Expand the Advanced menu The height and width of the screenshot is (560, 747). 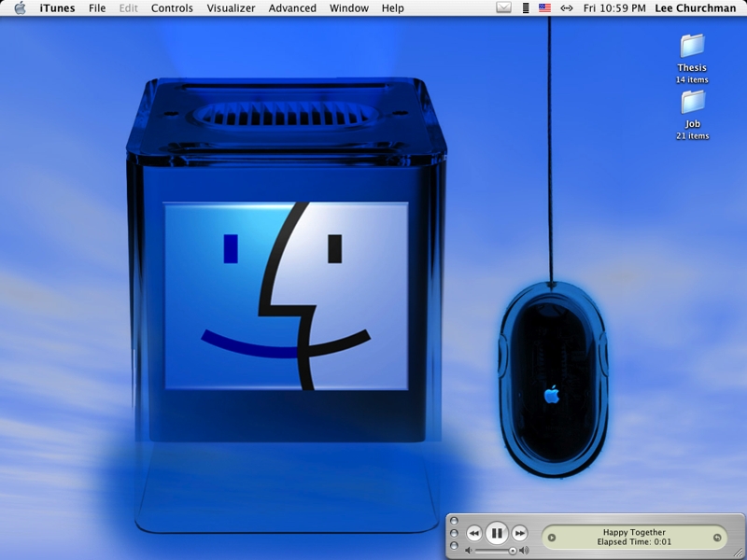click(x=292, y=8)
